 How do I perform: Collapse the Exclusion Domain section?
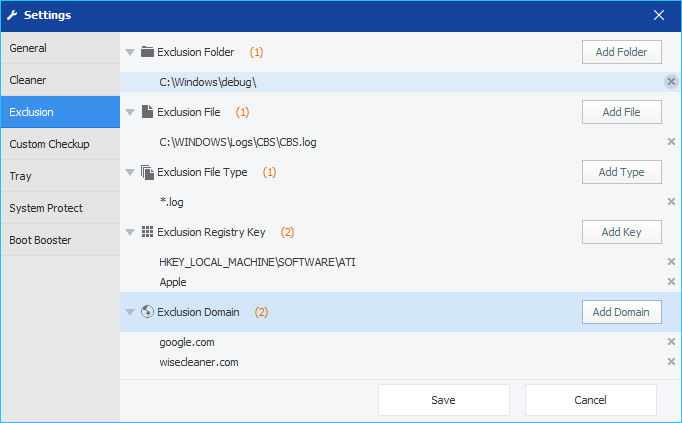pyautogui.click(x=130, y=312)
